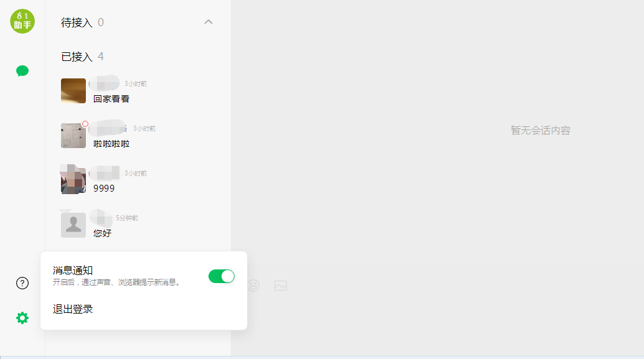The image size is (644, 359).
Task: Turn off the 消息通知 switch
Action: pos(222,276)
